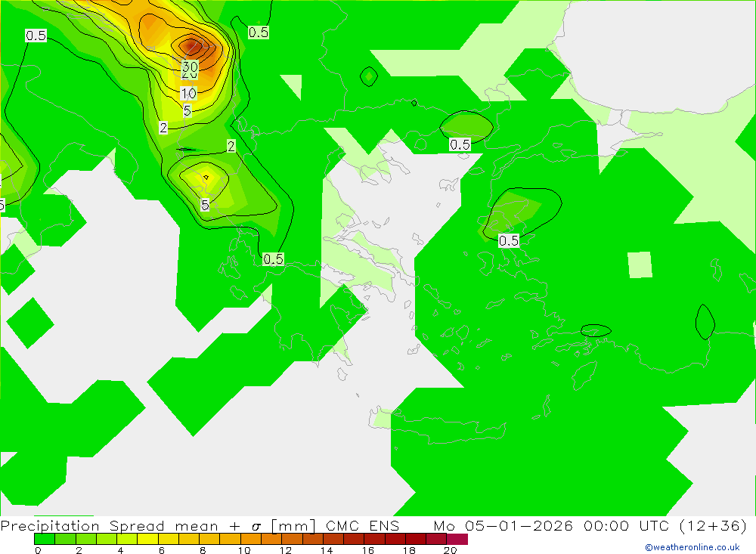The width and height of the screenshot is (756, 554).
Task: Click the "05-01-2026" forecast date
Action: [x=519, y=525]
